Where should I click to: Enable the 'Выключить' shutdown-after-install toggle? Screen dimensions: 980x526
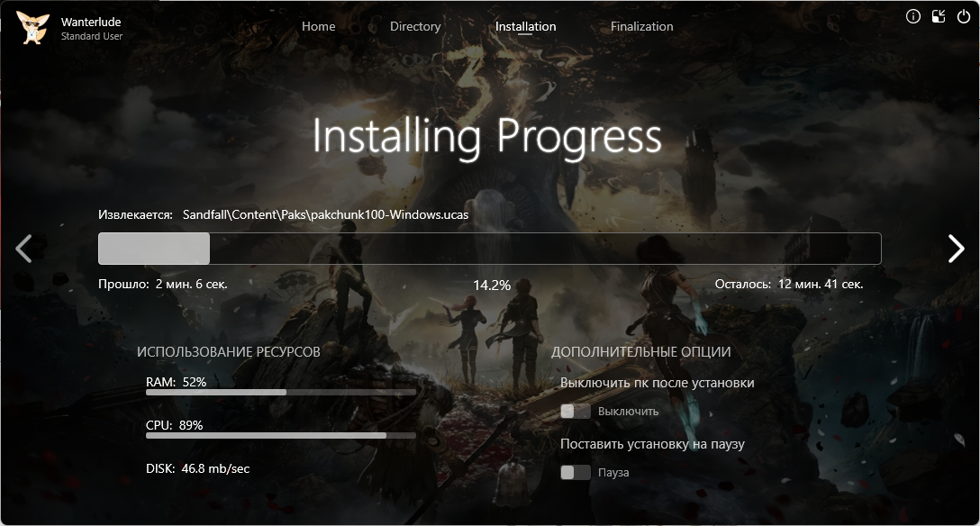pos(576,412)
